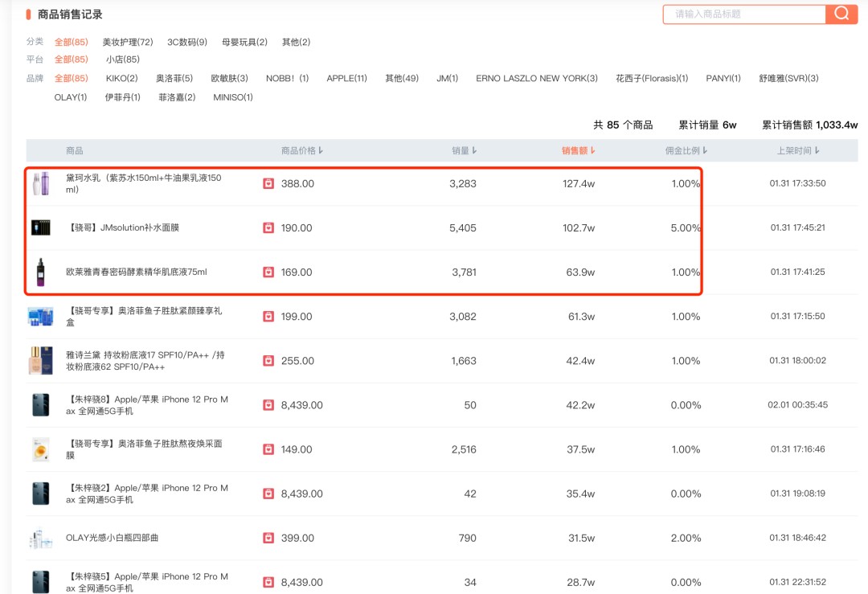The image size is (868, 594).
Task: Click listing time 02.01 00:35:45
Action: click(798, 404)
